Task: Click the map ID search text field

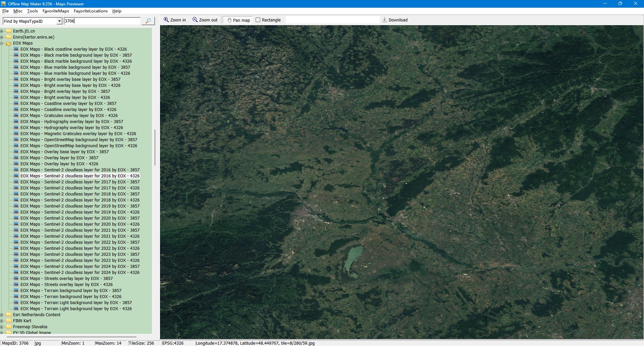Action: point(102,21)
